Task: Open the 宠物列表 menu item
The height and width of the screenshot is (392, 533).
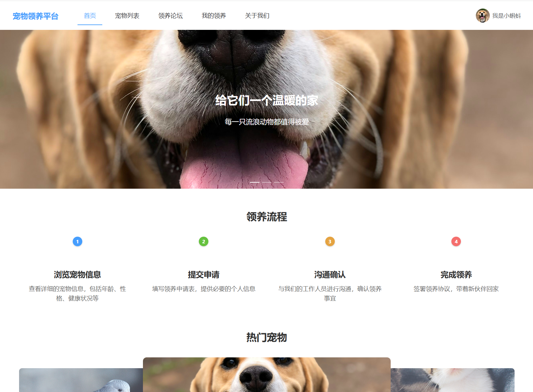Action: click(127, 16)
